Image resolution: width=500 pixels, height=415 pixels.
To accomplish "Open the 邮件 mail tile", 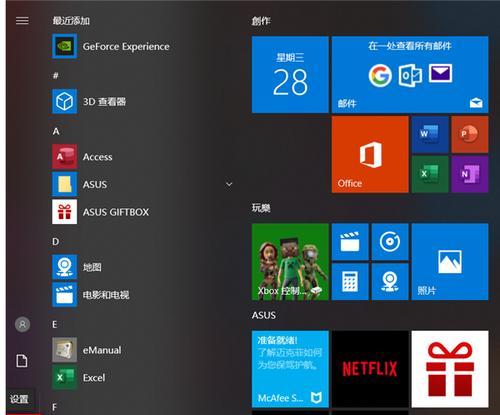I will click(410, 75).
